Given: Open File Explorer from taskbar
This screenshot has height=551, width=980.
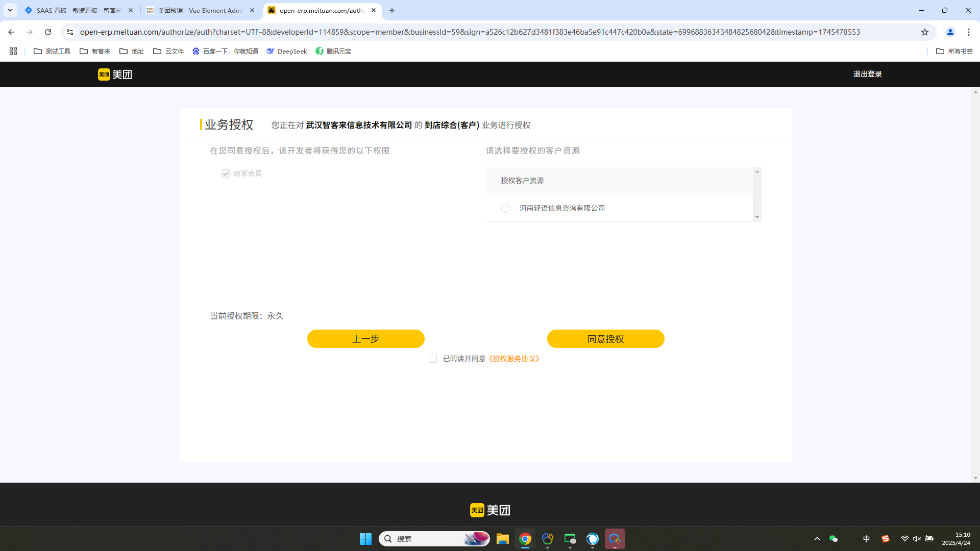Looking at the screenshot, I should [503, 539].
